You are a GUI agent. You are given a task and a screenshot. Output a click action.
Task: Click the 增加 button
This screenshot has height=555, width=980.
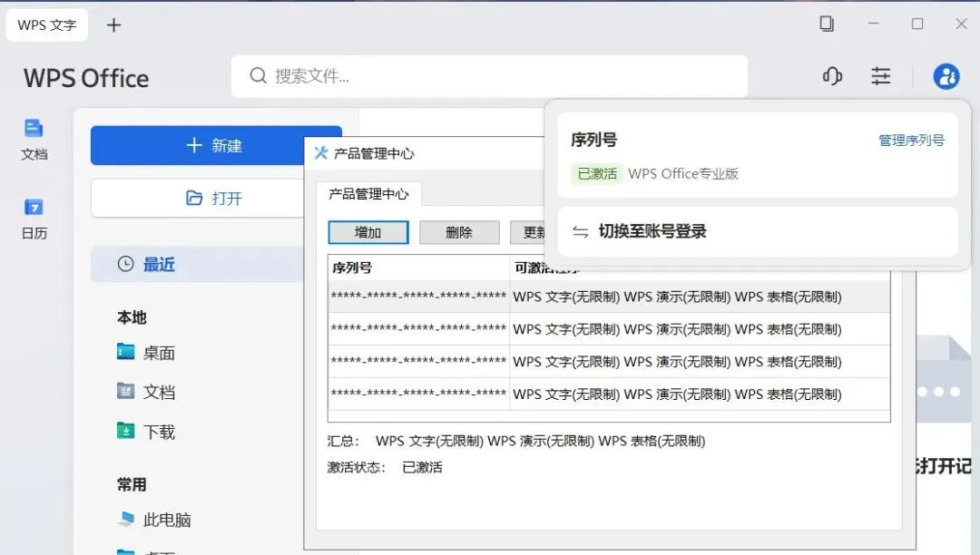pyautogui.click(x=368, y=232)
